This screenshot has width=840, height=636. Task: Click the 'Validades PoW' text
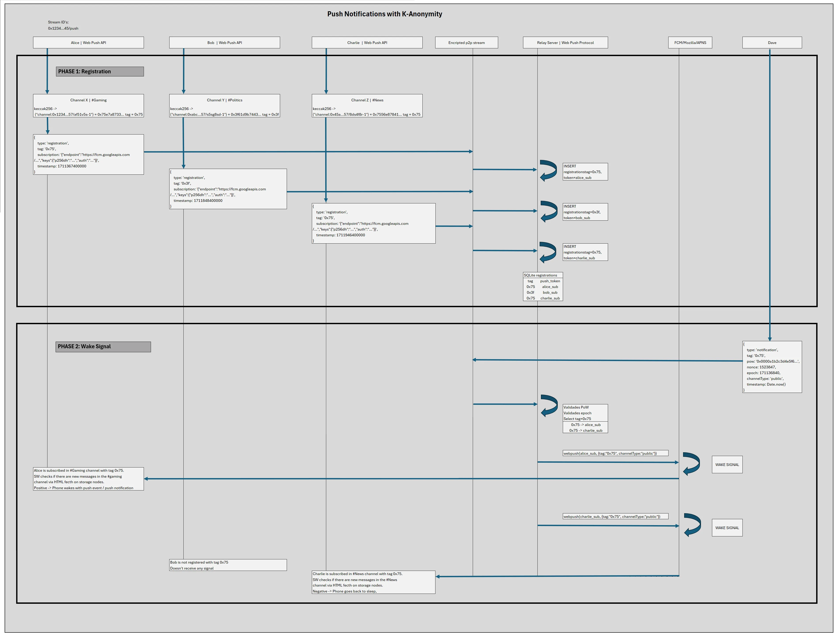(576, 407)
